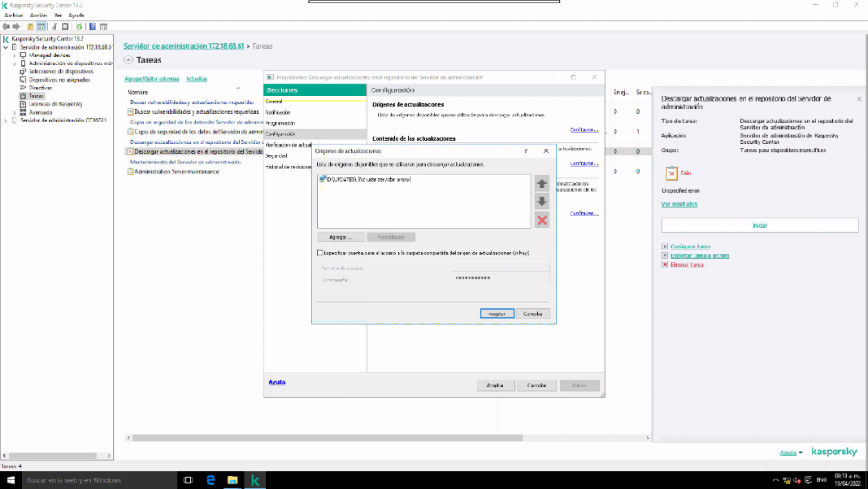Expand Administración de dispositivos móviles node

tap(15, 63)
